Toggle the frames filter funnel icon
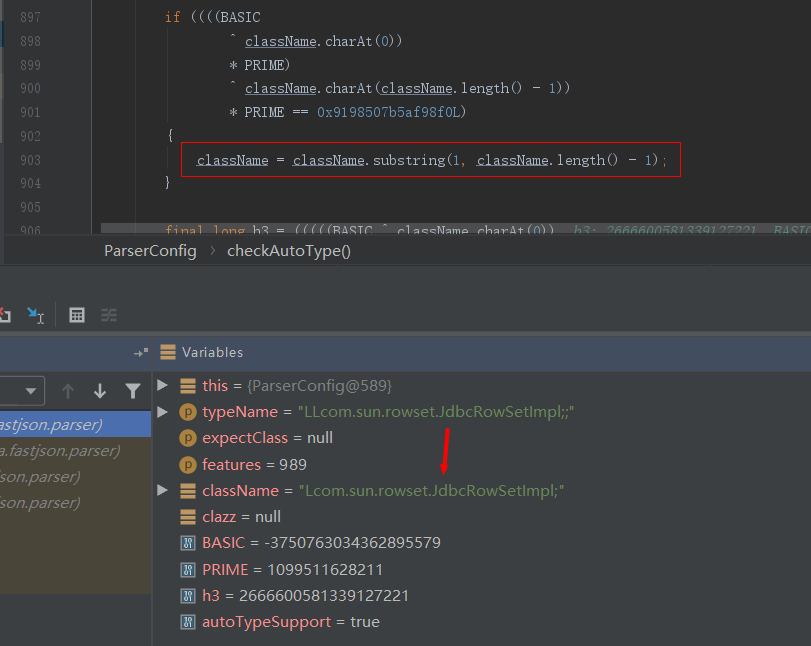Screen dimensions: 811x646 coord(133,391)
